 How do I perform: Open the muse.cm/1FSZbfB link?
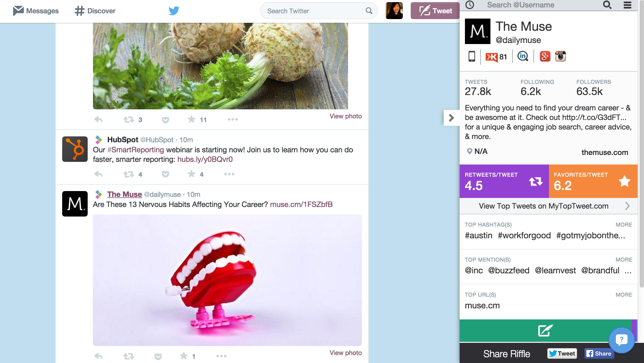pos(301,204)
